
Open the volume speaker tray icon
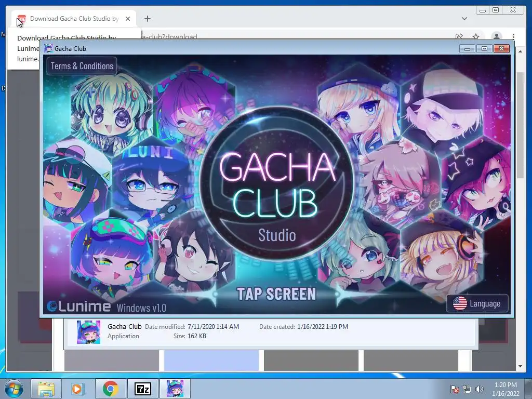pos(479,389)
